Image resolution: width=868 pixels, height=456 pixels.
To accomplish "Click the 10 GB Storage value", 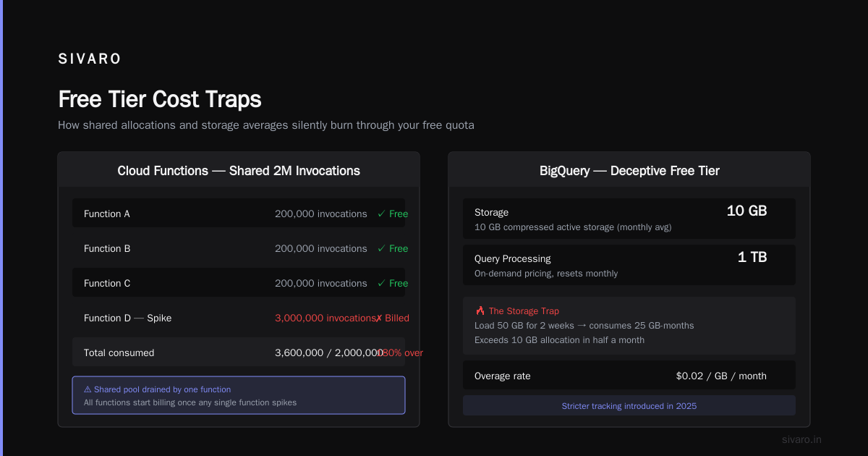I will pos(746,211).
